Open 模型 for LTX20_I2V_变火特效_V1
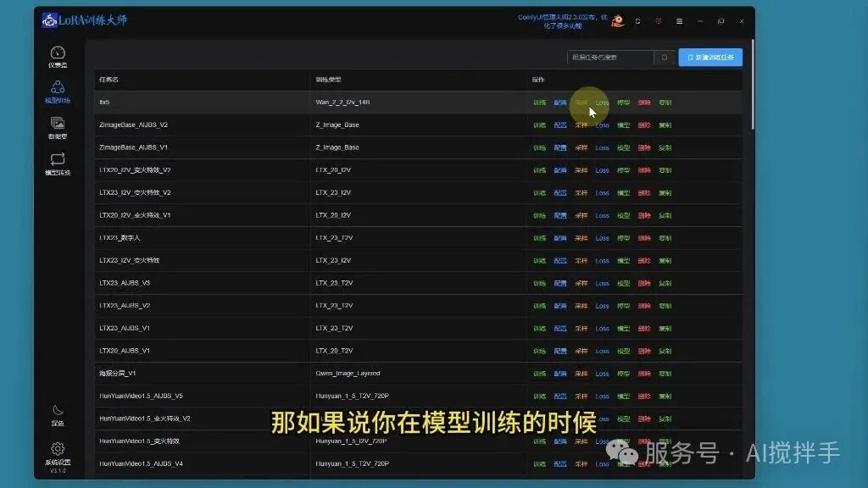The width and height of the screenshot is (868, 488). click(623, 216)
